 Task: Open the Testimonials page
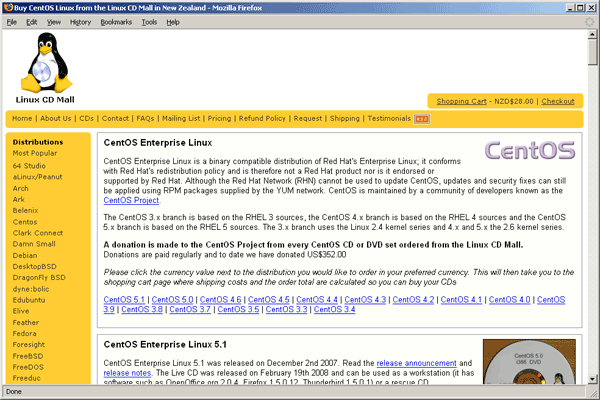389,119
